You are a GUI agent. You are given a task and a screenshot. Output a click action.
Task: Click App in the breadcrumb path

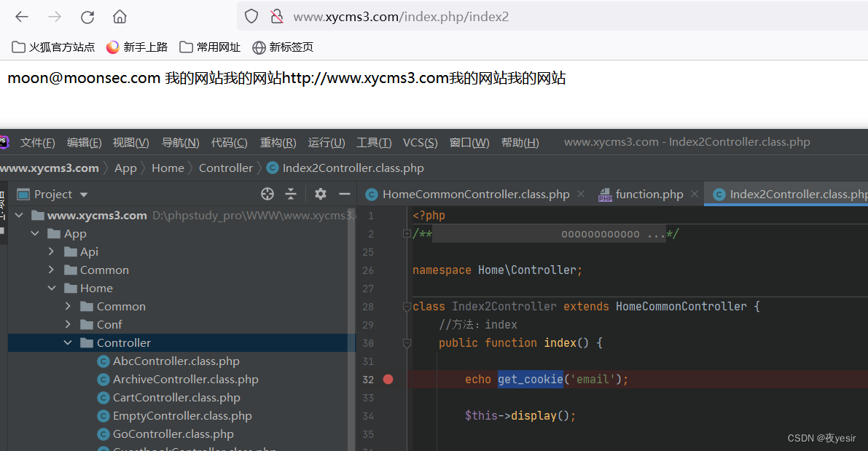click(x=125, y=168)
